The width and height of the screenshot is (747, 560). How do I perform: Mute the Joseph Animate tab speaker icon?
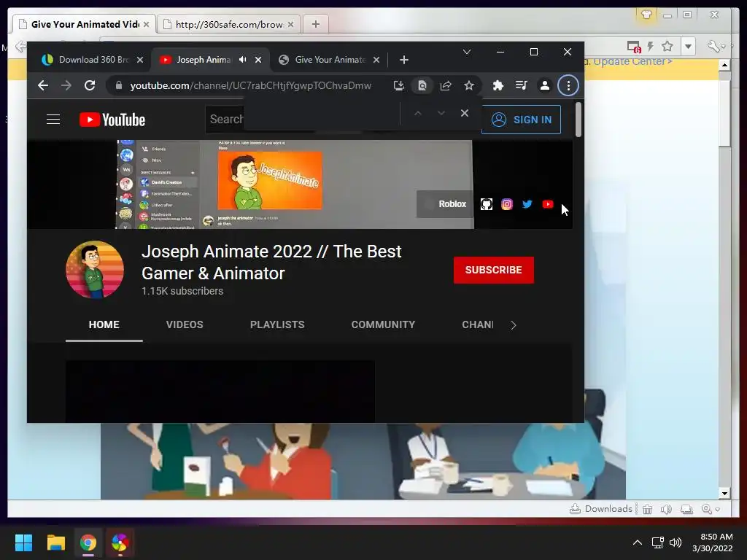point(242,60)
